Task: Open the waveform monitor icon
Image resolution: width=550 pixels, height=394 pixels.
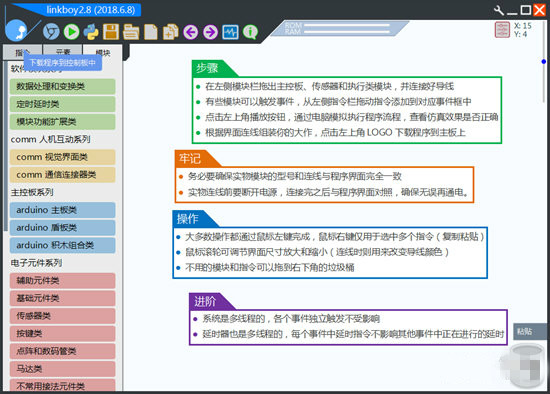Action: 230,32
